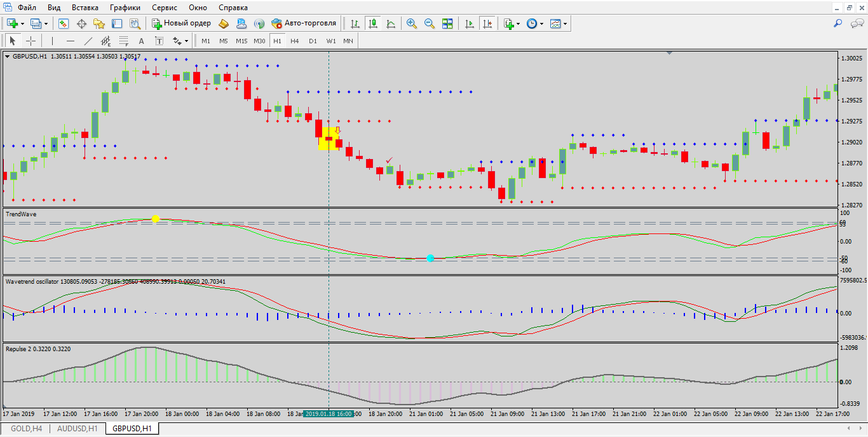The image size is (868, 437).
Task: Zoom in on the chart
Action: pyautogui.click(x=412, y=24)
